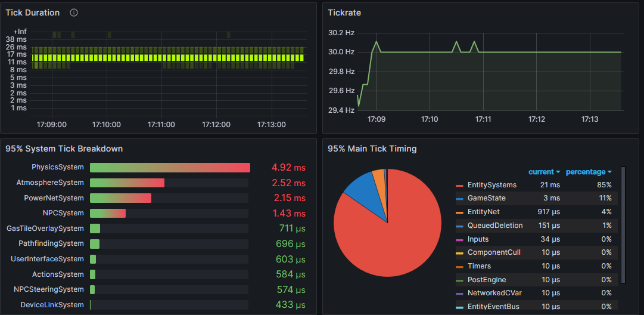
Task: Click the QueuedDeletion legend color swatch
Action: [x=459, y=226]
